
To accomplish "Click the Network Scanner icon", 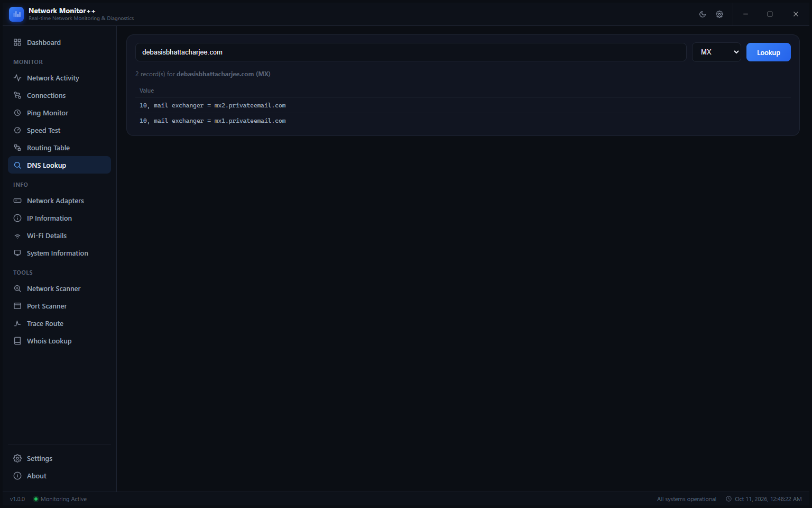I will pos(17,288).
